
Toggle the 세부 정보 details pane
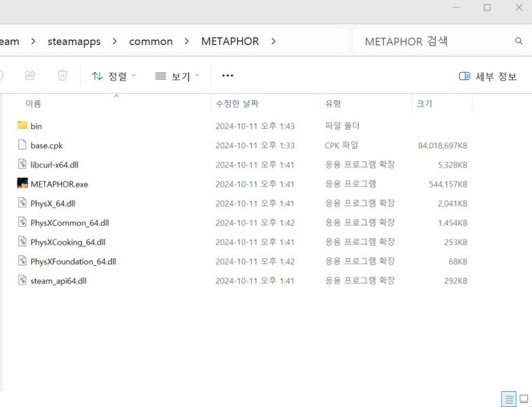tap(488, 76)
